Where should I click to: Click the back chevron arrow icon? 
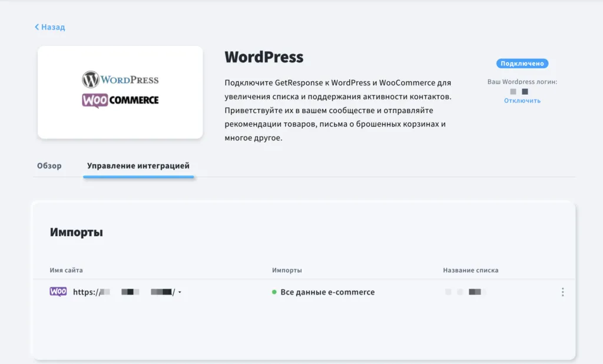pos(37,27)
